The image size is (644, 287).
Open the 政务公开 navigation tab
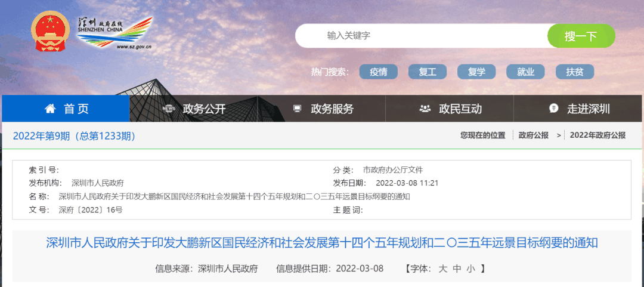204,109
